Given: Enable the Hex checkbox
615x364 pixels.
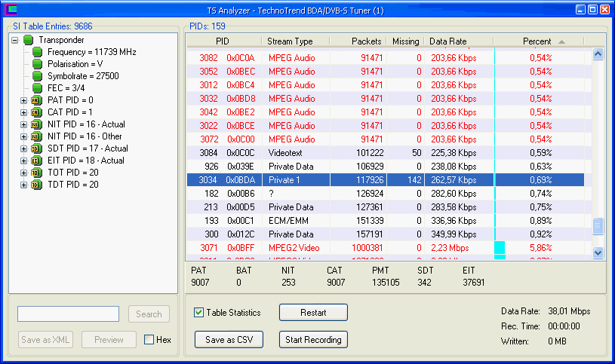Looking at the screenshot, I should pyautogui.click(x=149, y=340).
